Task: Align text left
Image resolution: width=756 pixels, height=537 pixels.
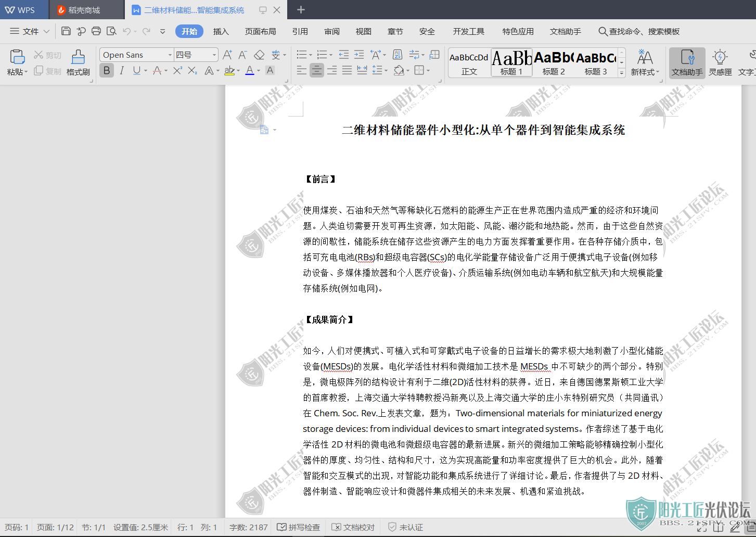Action: click(302, 70)
